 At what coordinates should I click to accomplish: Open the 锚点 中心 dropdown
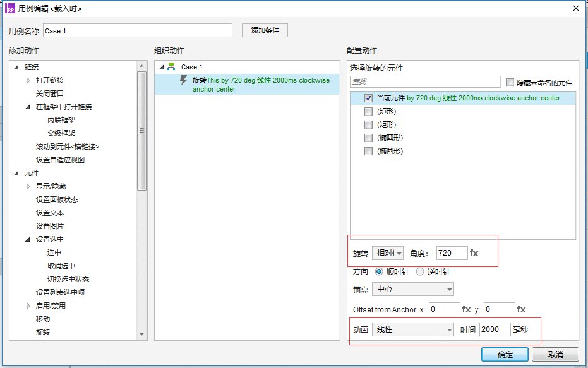pos(413,289)
